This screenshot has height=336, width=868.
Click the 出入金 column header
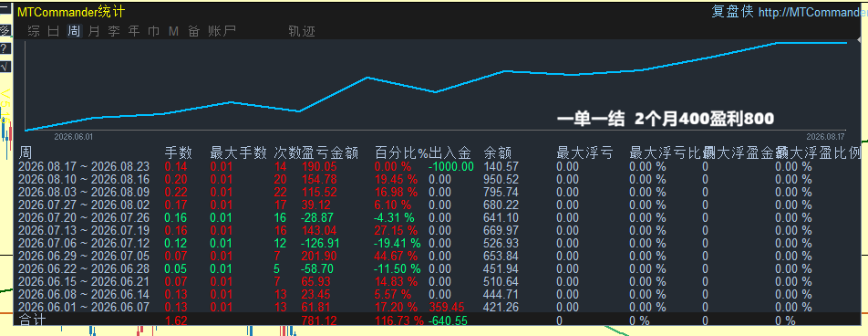(450, 153)
